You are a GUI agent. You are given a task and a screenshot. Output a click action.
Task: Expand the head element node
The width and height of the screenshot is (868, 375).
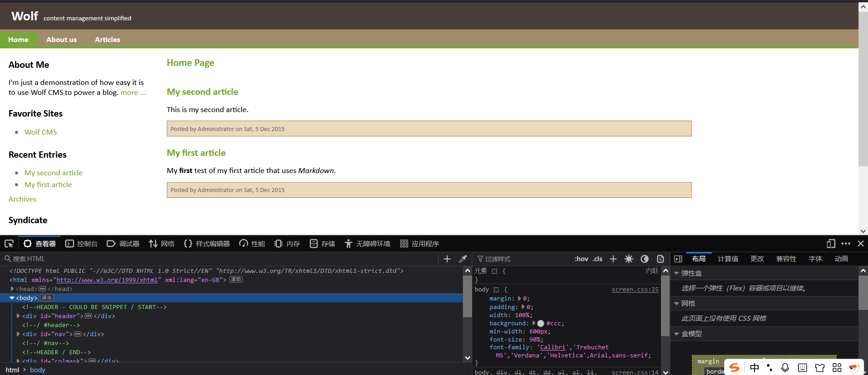[x=12, y=289]
